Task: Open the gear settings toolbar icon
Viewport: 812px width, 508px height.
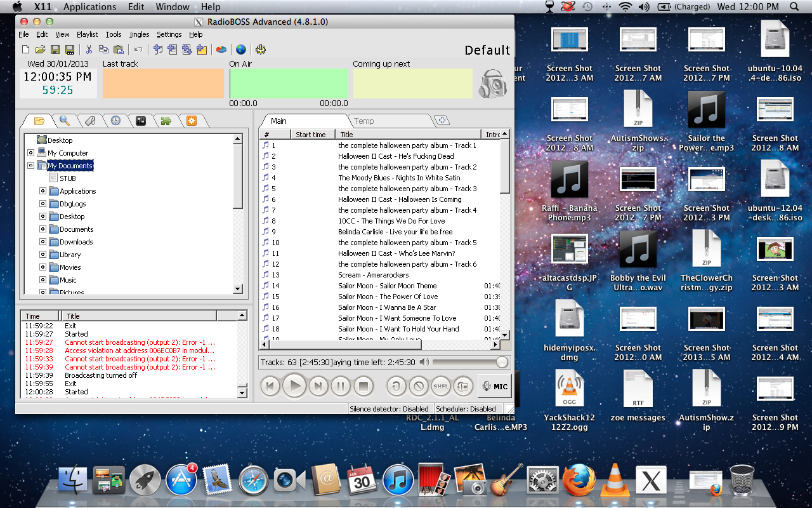Action: pos(261,50)
